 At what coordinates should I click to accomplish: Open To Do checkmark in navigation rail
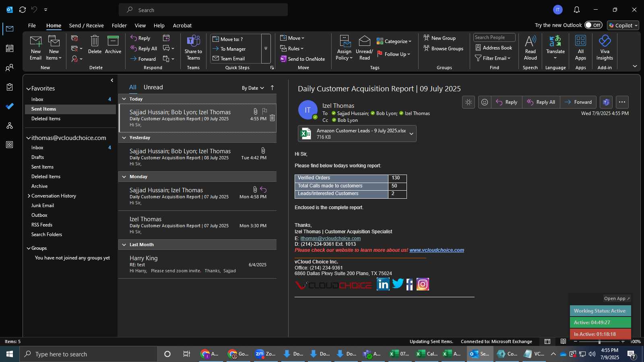point(10,106)
